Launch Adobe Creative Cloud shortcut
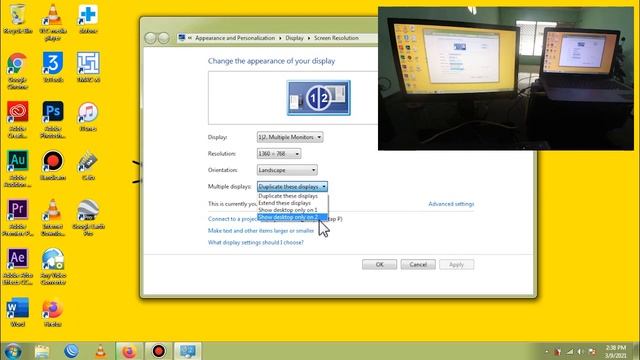 click(18, 120)
